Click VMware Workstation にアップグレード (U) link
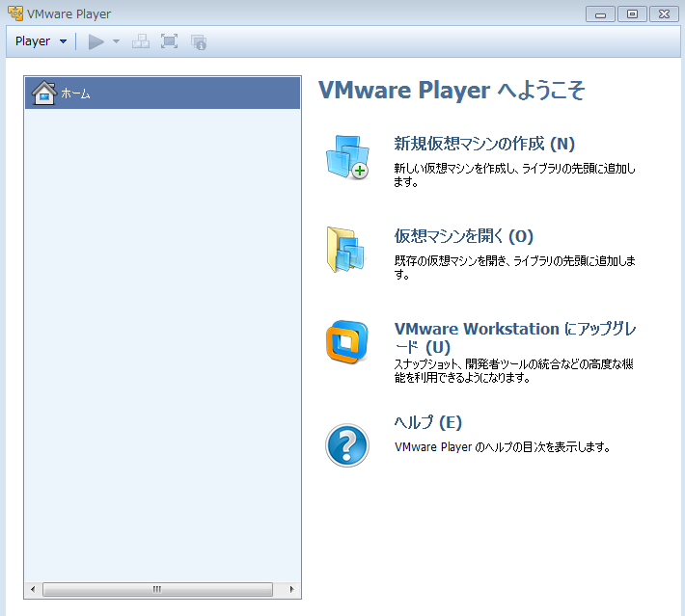 (x=515, y=338)
